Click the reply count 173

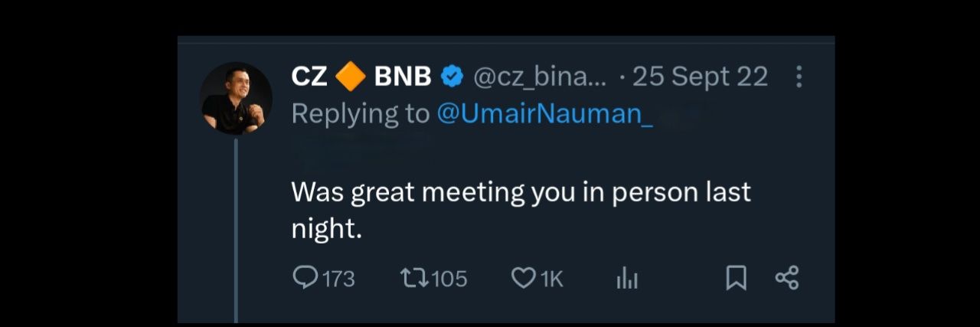click(338, 279)
